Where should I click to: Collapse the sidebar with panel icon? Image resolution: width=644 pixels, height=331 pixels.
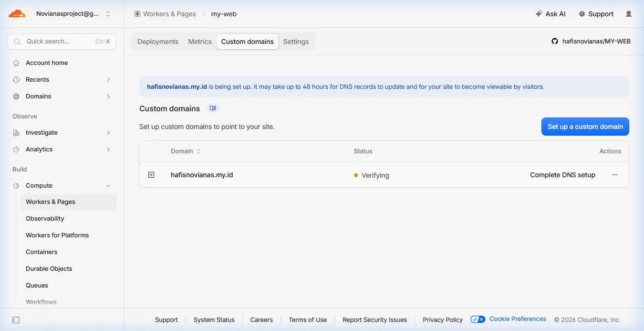pyautogui.click(x=16, y=320)
